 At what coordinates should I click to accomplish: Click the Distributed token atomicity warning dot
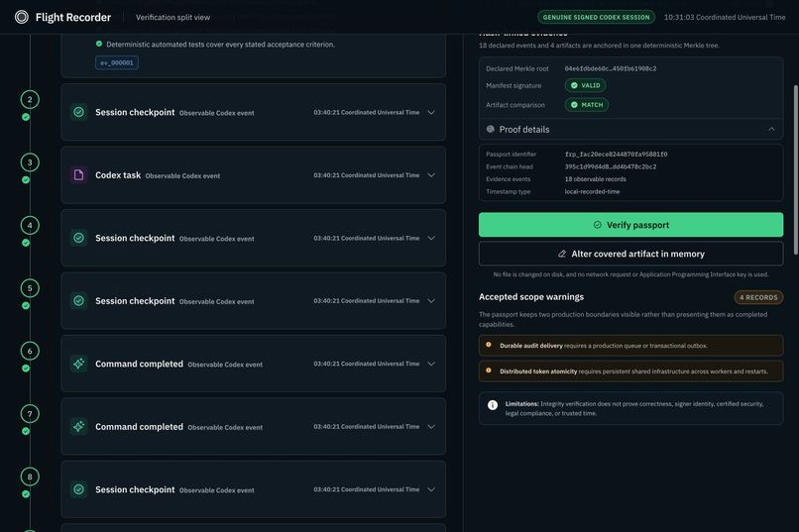pyautogui.click(x=488, y=371)
